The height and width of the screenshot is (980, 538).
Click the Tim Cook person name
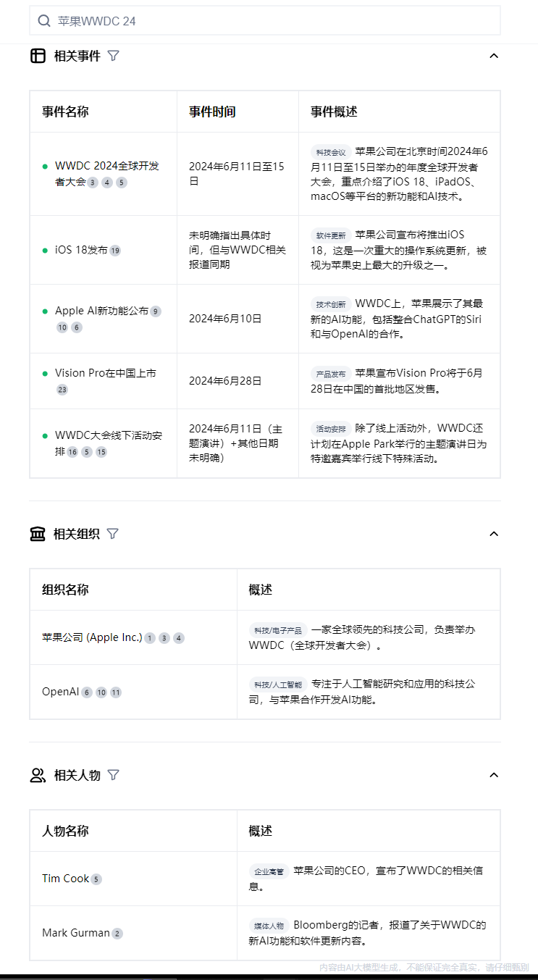tap(65, 879)
